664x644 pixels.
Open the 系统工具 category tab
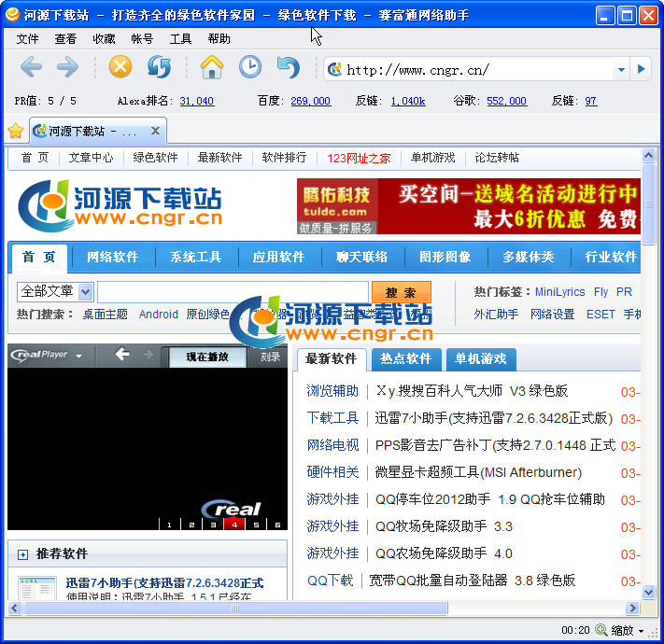click(196, 257)
